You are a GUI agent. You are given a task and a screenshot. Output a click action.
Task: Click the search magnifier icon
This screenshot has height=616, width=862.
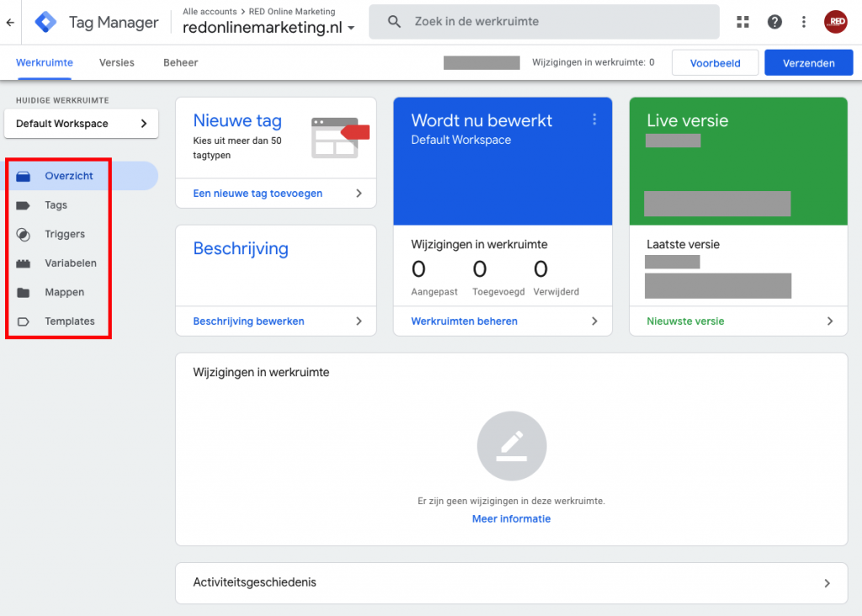[x=394, y=21]
